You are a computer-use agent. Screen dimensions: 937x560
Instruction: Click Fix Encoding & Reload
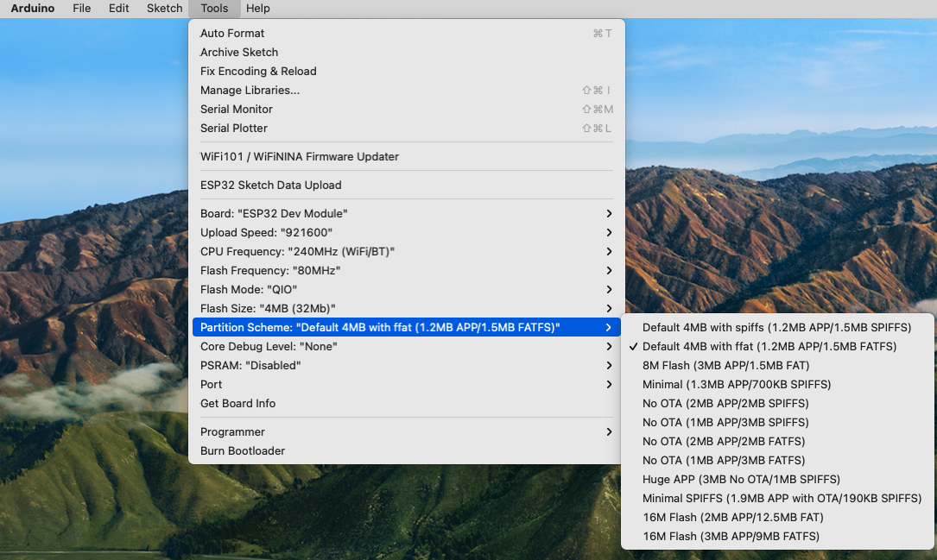point(407,71)
